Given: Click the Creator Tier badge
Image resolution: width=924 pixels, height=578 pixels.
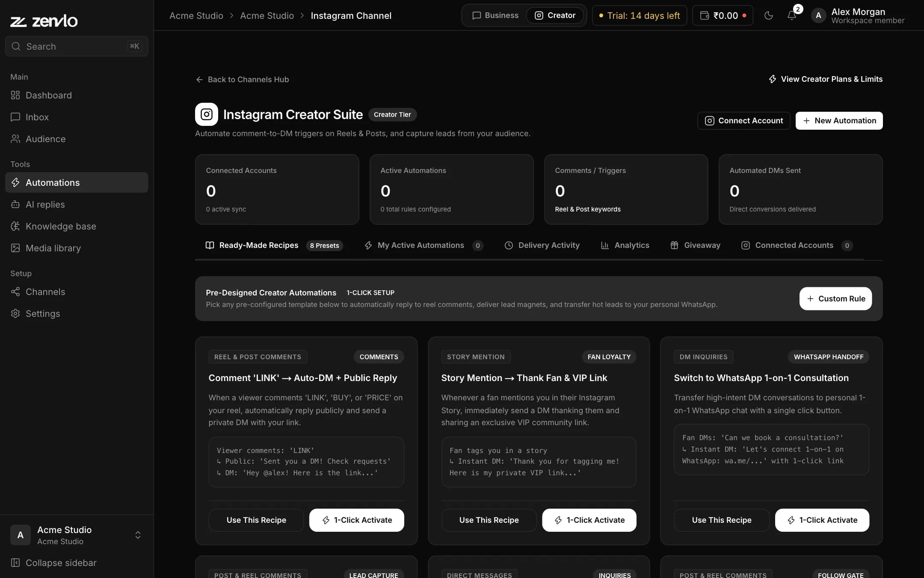Looking at the screenshot, I should (392, 114).
